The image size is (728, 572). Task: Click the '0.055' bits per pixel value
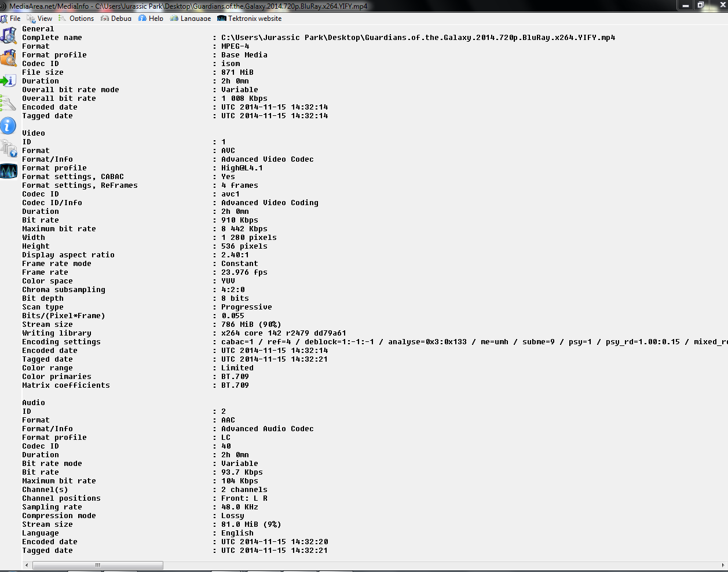pyautogui.click(x=233, y=316)
